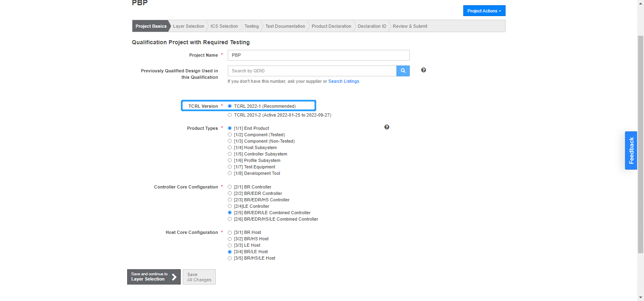This screenshot has height=301, width=644.
Task: Select TCRL 2022-1 (Recommended) radio
Action: [230, 106]
